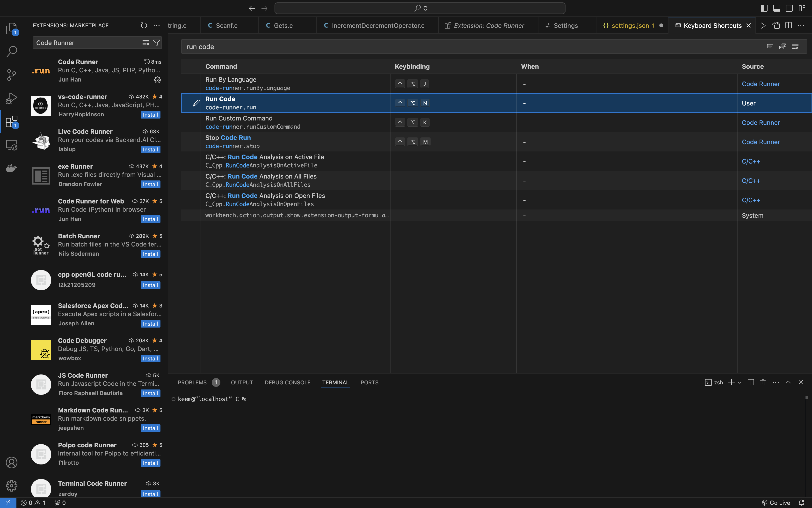Clear extensions search results
Image resolution: width=812 pixels, height=508 pixels.
(146, 43)
